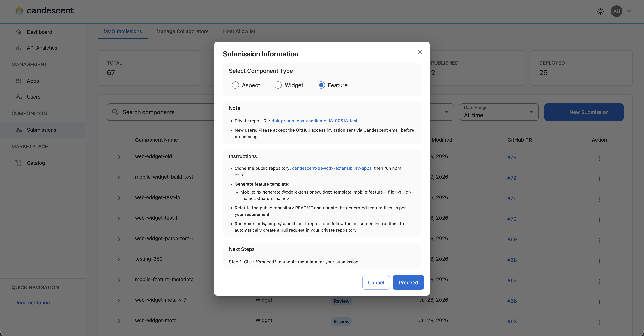
Task: Open the Date Range dropdown
Action: (x=499, y=112)
